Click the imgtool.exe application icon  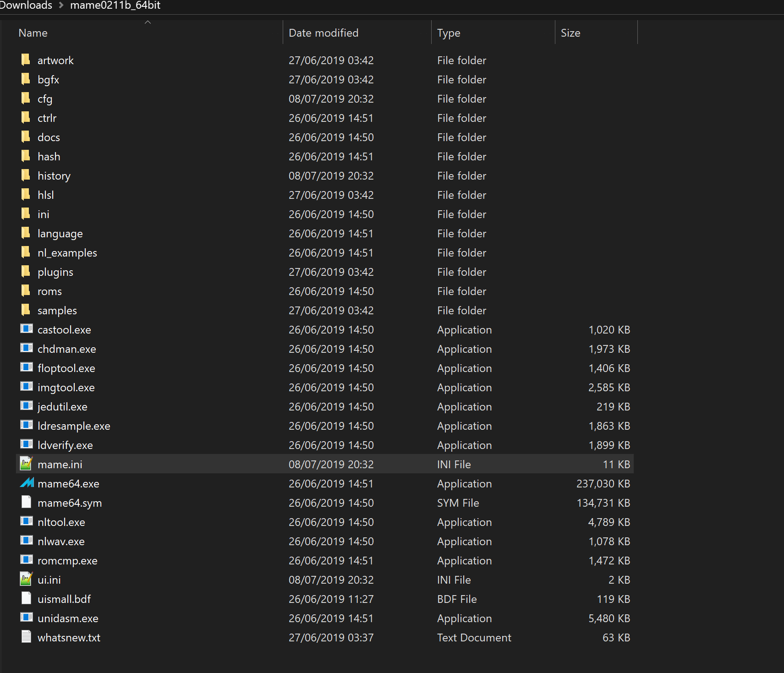(x=27, y=386)
